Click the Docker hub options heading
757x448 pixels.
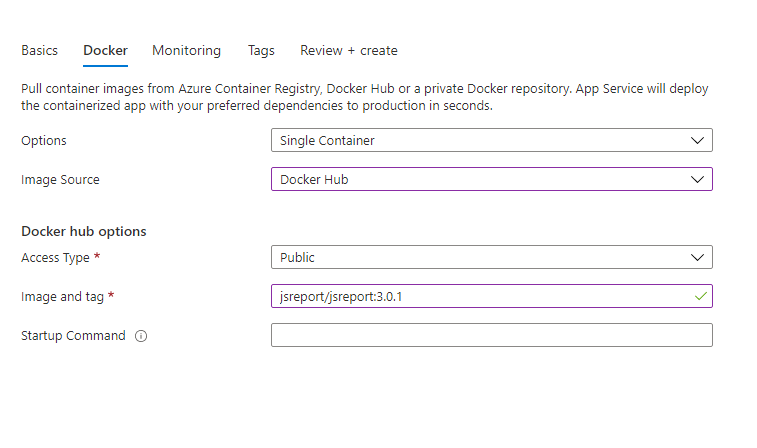pos(84,231)
